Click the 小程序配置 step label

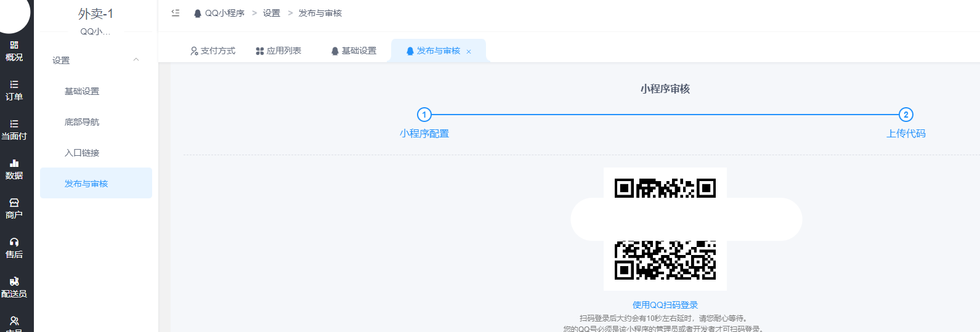pyautogui.click(x=424, y=134)
